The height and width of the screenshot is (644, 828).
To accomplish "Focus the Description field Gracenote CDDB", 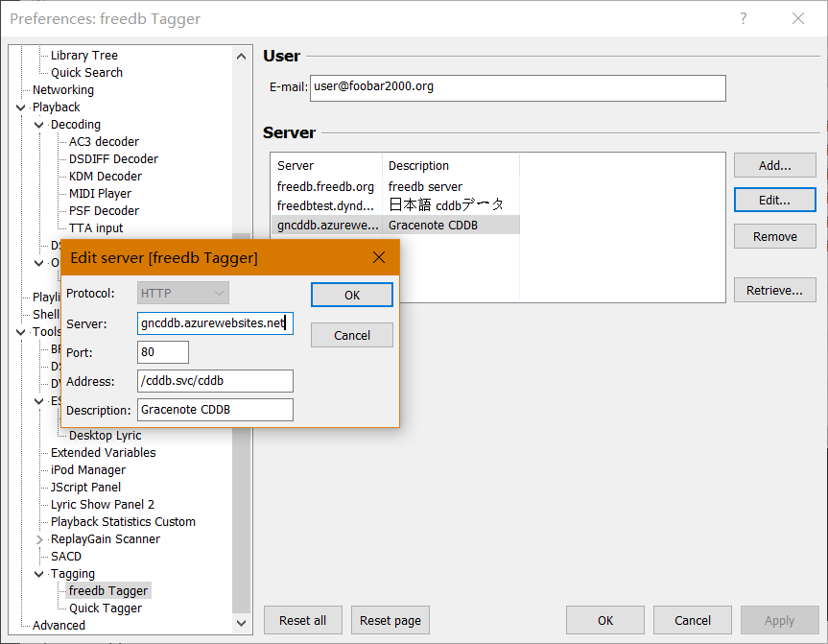I will click(x=215, y=410).
